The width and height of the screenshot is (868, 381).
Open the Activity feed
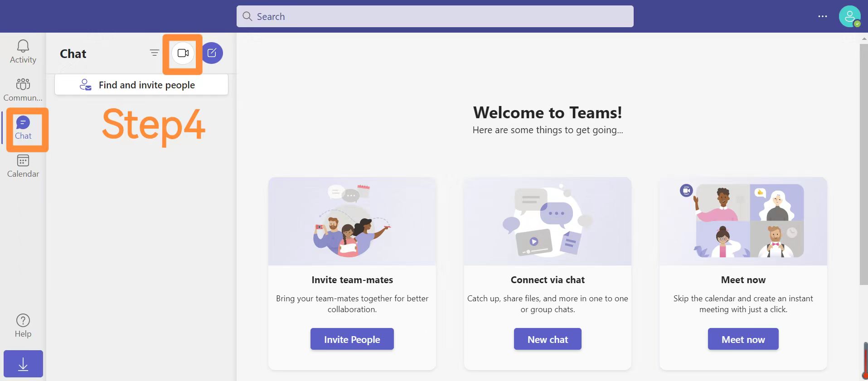[23, 52]
